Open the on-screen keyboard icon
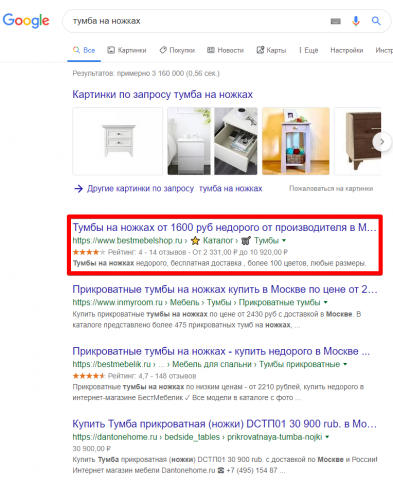 pyautogui.click(x=335, y=21)
